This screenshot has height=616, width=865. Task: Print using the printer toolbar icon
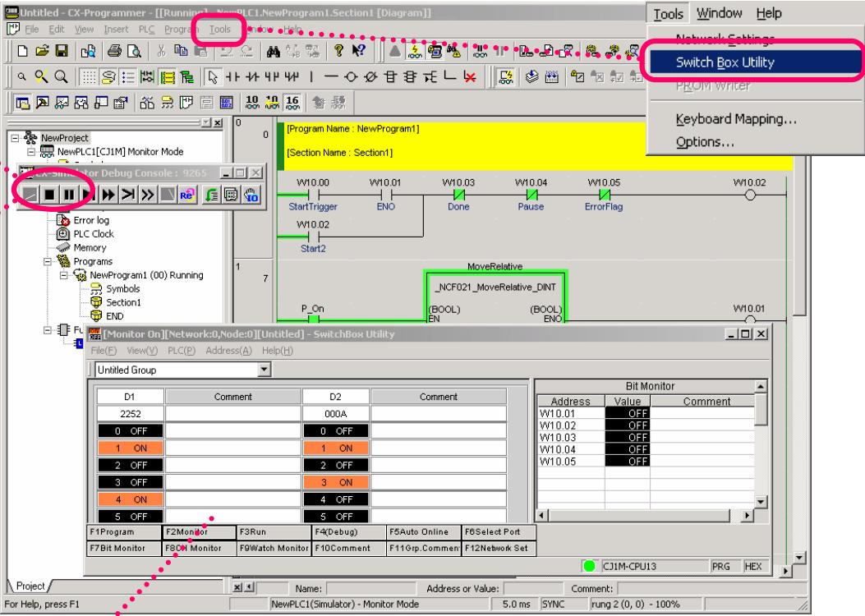(114, 51)
